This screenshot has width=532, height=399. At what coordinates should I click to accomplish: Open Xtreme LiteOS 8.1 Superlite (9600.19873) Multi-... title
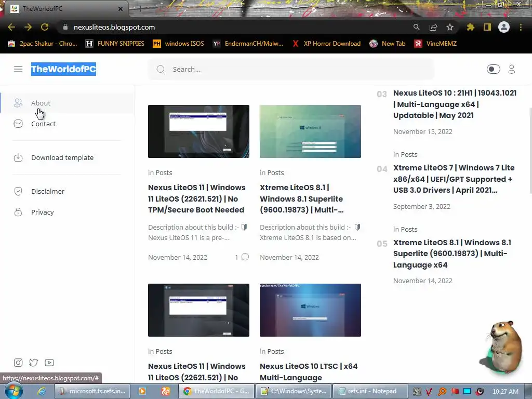302,198
